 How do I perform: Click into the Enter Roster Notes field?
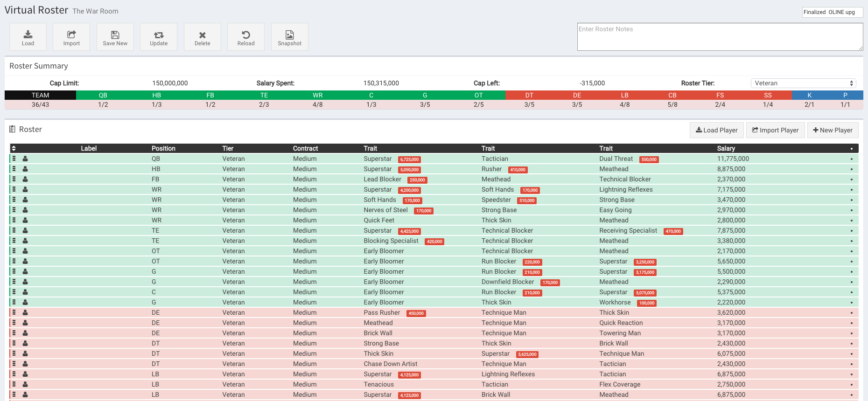click(x=720, y=37)
